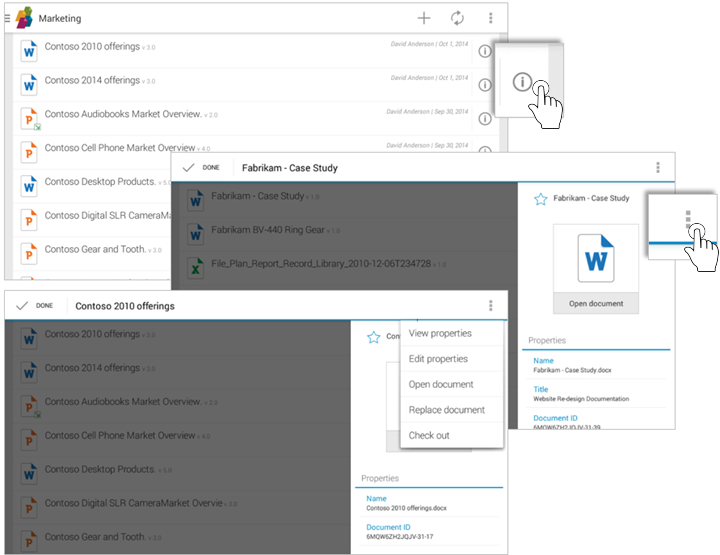Open three-dot menu in Contoso 2010 offerings header
The height and width of the screenshot is (555, 720).
[490, 306]
